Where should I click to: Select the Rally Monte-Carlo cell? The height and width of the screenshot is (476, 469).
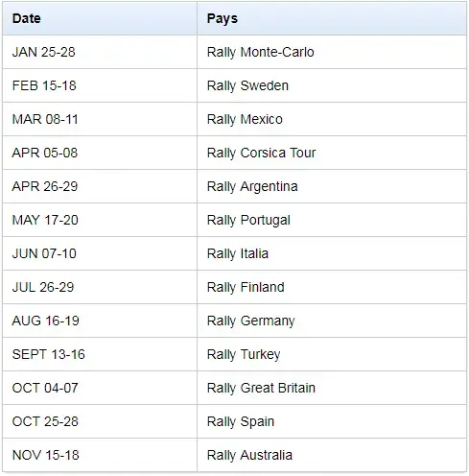[332, 52]
